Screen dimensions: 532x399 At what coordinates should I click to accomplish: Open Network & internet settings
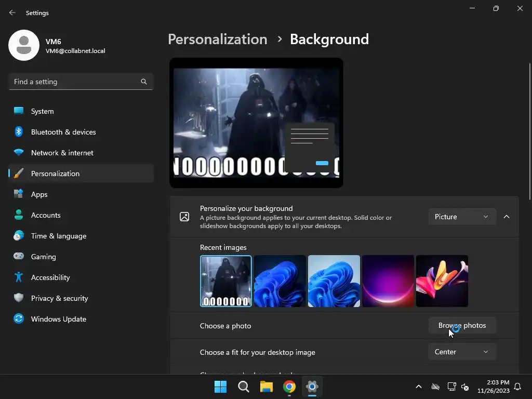coord(81,153)
